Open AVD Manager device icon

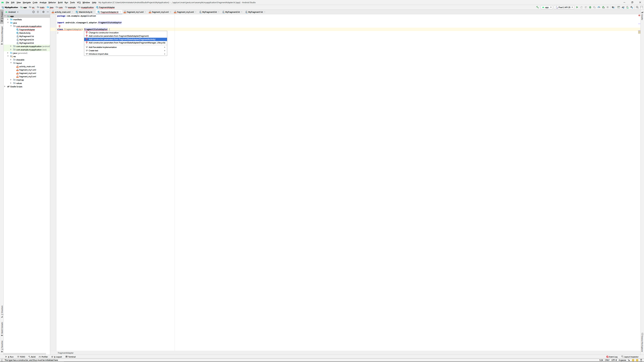(627, 7)
